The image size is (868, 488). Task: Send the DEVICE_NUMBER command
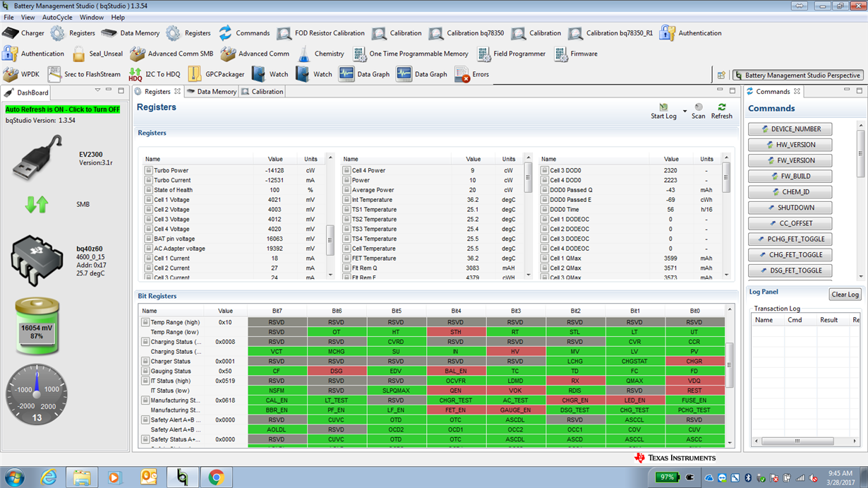click(790, 129)
